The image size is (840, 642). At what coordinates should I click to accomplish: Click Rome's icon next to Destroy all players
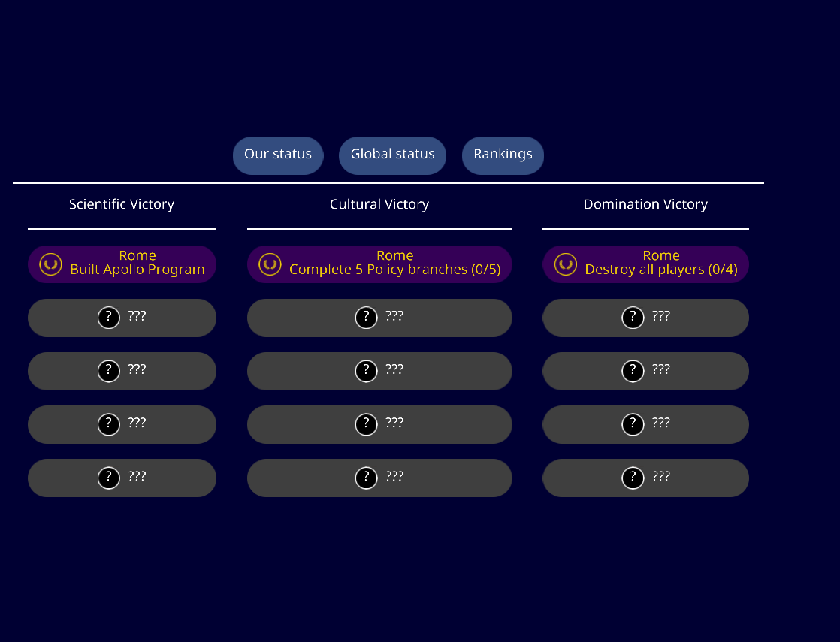pyautogui.click(x=565, y=264)
